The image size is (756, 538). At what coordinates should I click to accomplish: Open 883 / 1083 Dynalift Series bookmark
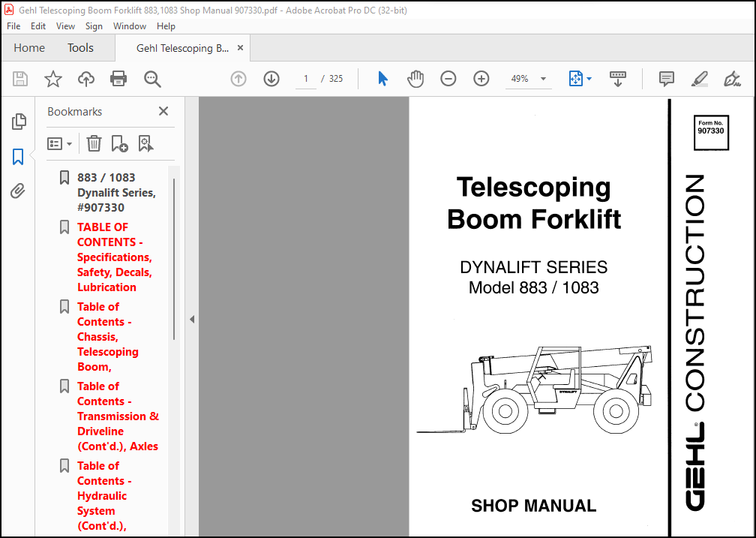tap(116, 193)
